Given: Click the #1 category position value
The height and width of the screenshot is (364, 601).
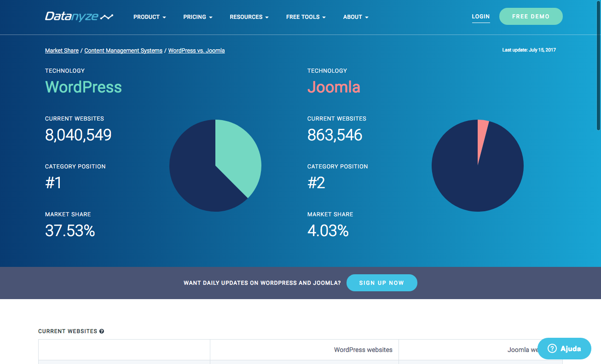Looking at the screenshot, I should point(53,183).
